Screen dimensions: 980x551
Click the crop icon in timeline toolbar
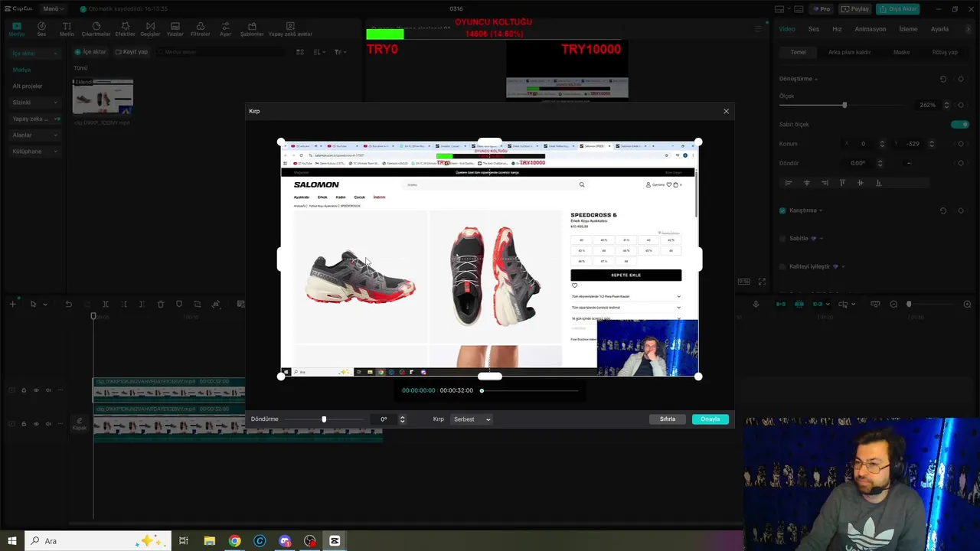pos(198,305)
